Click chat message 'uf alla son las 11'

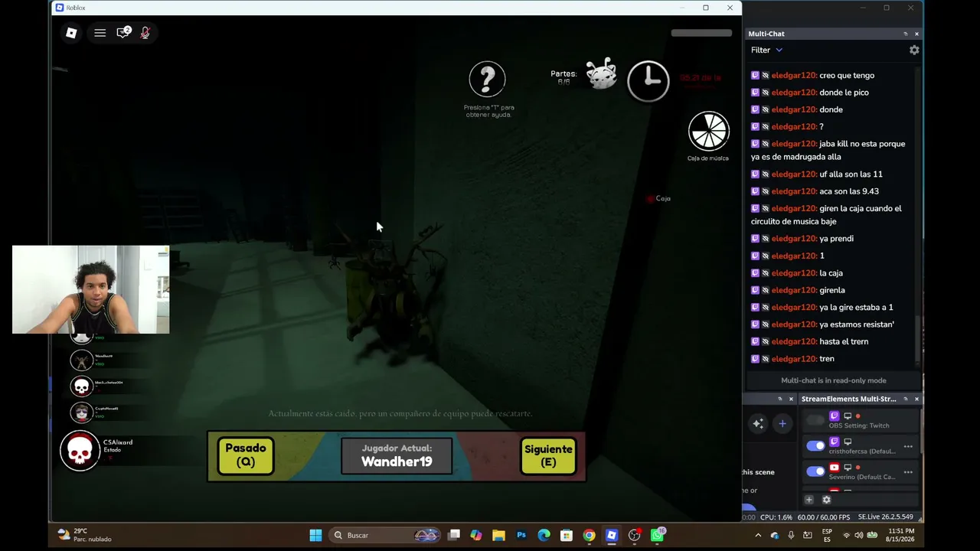click(x=851, y=174)
